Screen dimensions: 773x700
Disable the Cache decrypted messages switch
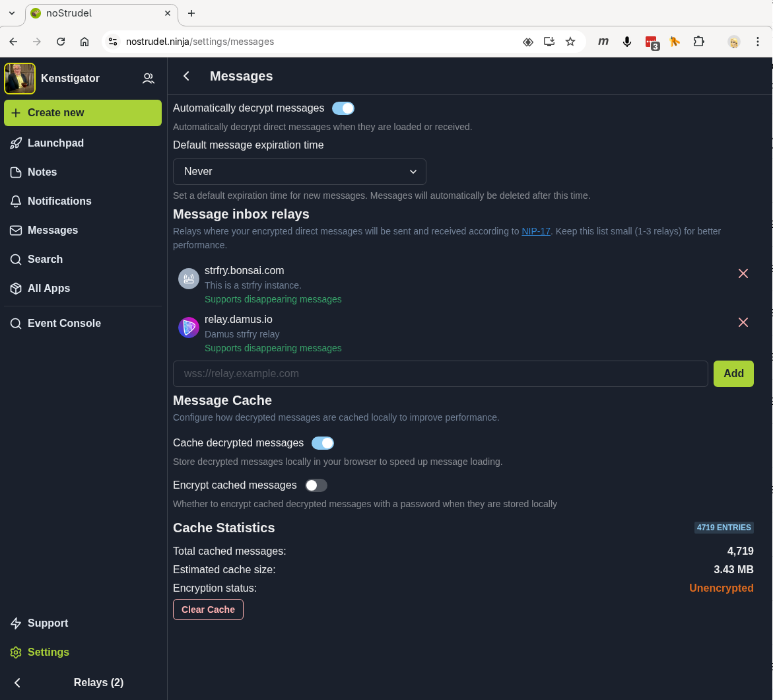point(323,443)
